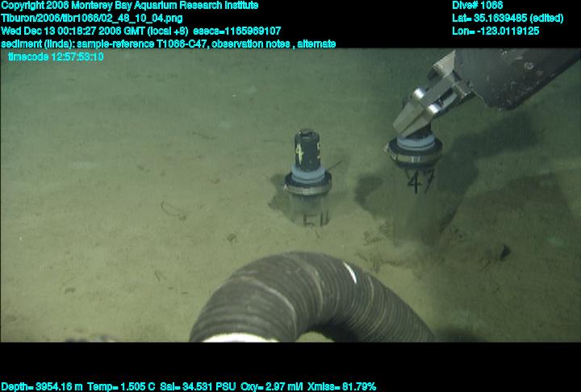The image size is (581, 392).
Task: Click the Dive# 1066 label
Action: (x=478, y=6)
